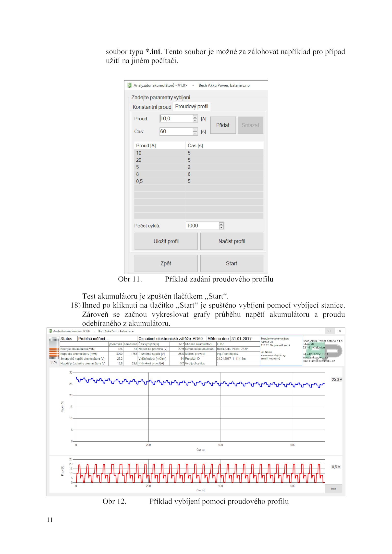This screenshot has width=392, height=554.
Task: Click the Analyzátor akumulátorů app icon in dialog title
Action: click(129, 85)
